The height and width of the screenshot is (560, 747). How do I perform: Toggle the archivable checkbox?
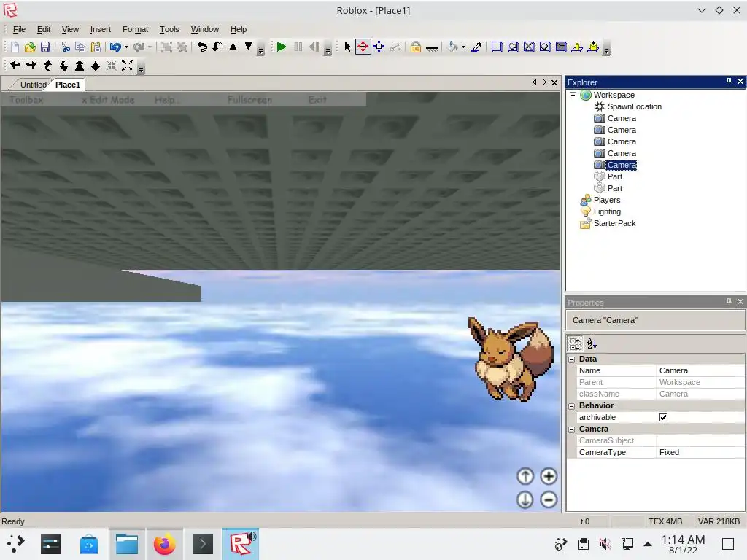(662, 417)
